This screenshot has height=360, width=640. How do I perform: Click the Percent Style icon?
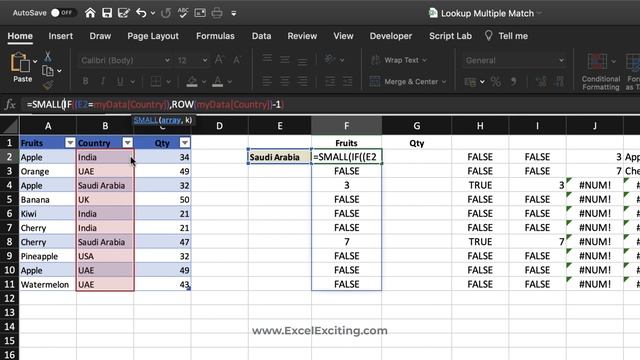tap(496, 82)
